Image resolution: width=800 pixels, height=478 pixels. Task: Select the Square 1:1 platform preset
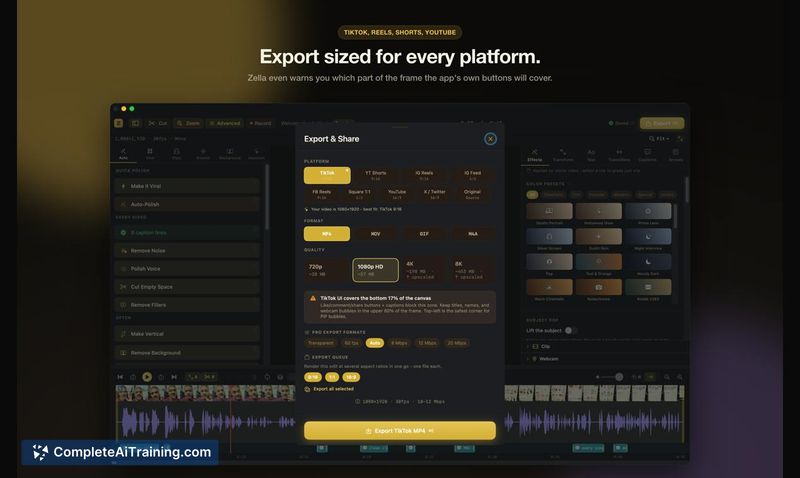pos(359,194)
